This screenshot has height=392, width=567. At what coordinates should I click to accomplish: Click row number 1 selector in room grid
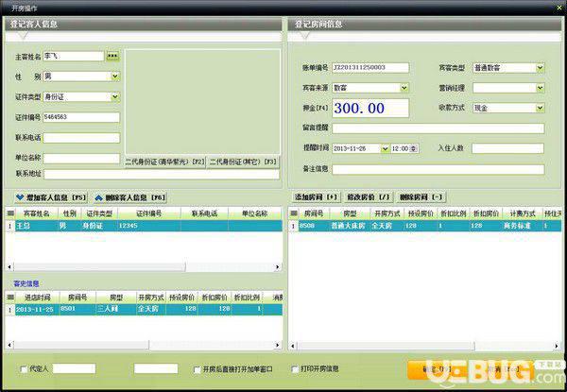click(293, 226)
